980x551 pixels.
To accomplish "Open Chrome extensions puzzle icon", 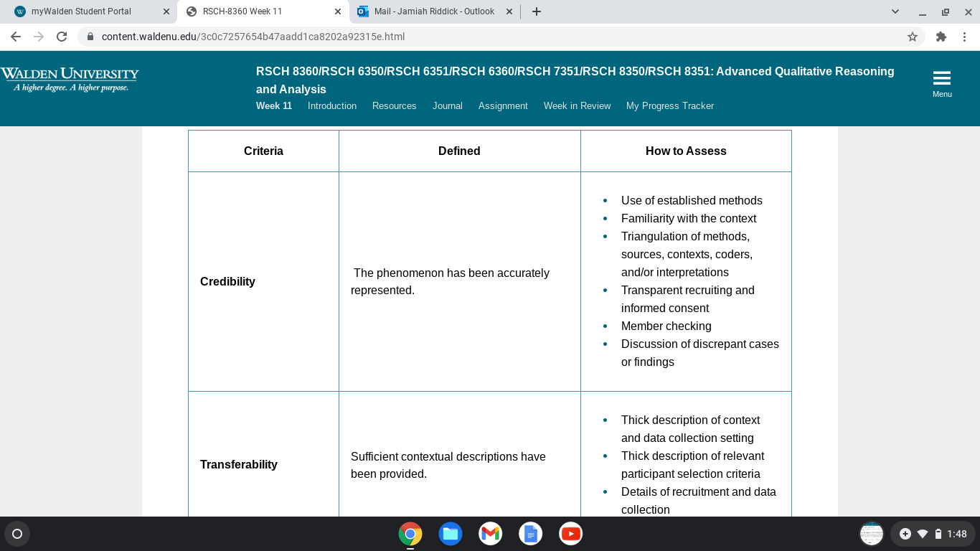I will click(x=941, y=37).
